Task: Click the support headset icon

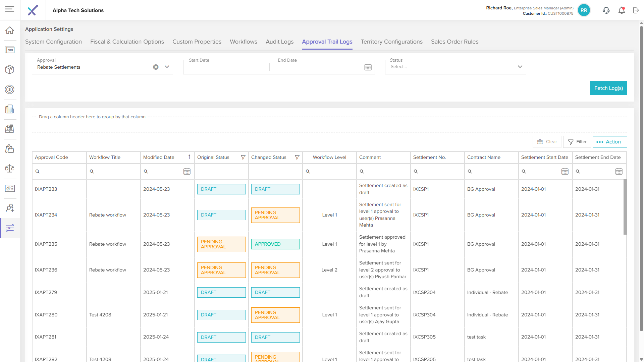Action: click(606, 10)
